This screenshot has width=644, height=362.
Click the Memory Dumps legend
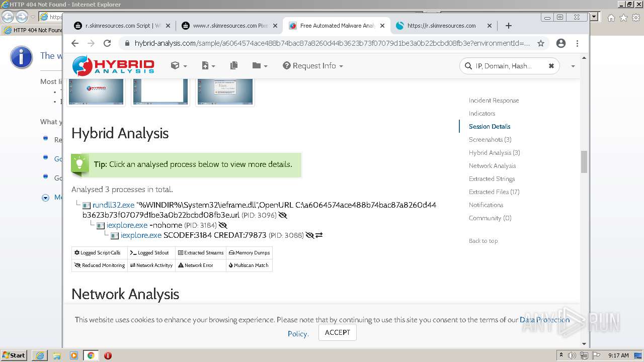click(x=249, y=253)
